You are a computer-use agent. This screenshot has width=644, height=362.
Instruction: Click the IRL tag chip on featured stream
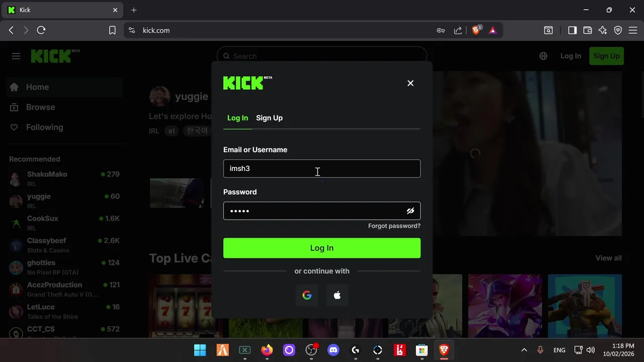(172, 131)
